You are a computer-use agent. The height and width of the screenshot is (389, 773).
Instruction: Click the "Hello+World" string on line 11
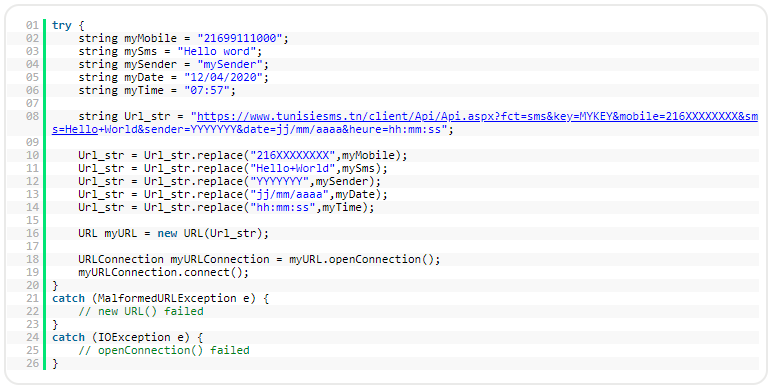tap(292, 168)
